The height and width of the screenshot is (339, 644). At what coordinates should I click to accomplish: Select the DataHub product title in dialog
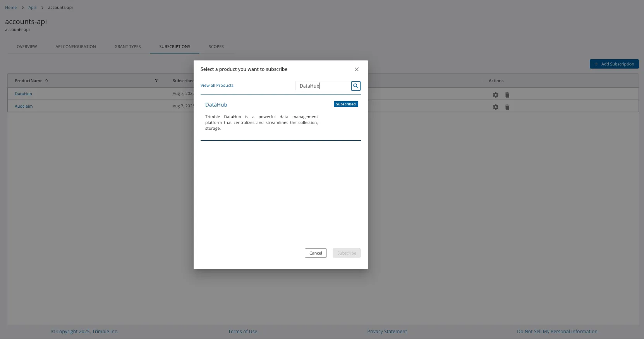[216, 105]
